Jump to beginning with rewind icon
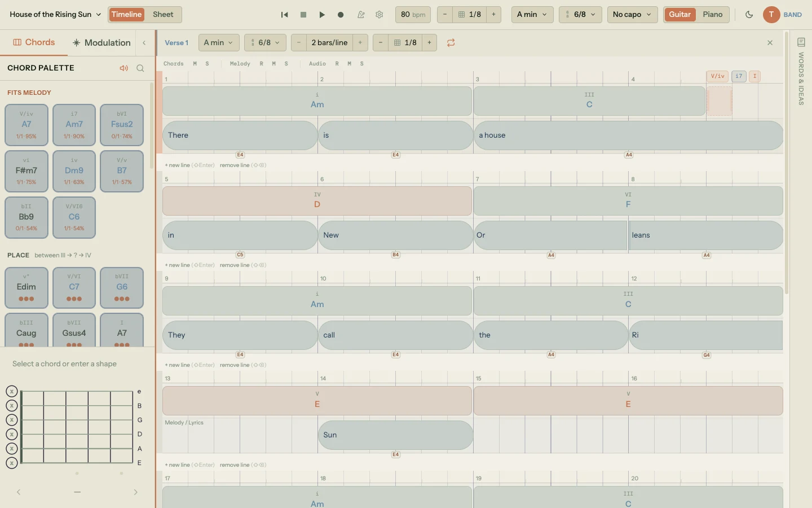Screen dimensions: 812x508 tap(284, 15)
